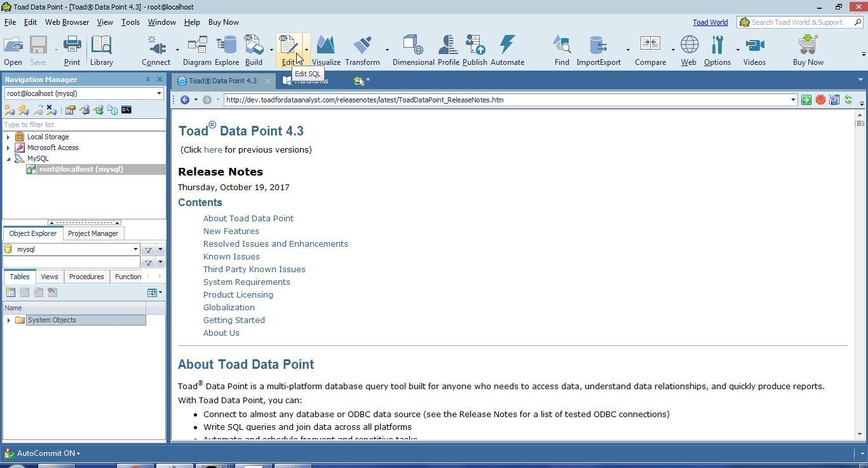
Task: Select the Toad Data Point 4.3 document tab
Action: coord(222,81)
